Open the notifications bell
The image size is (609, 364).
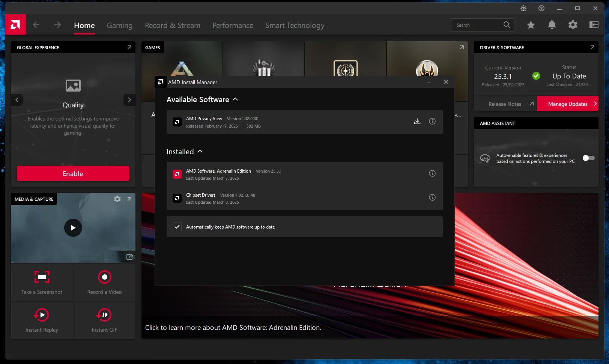point(552,25)
